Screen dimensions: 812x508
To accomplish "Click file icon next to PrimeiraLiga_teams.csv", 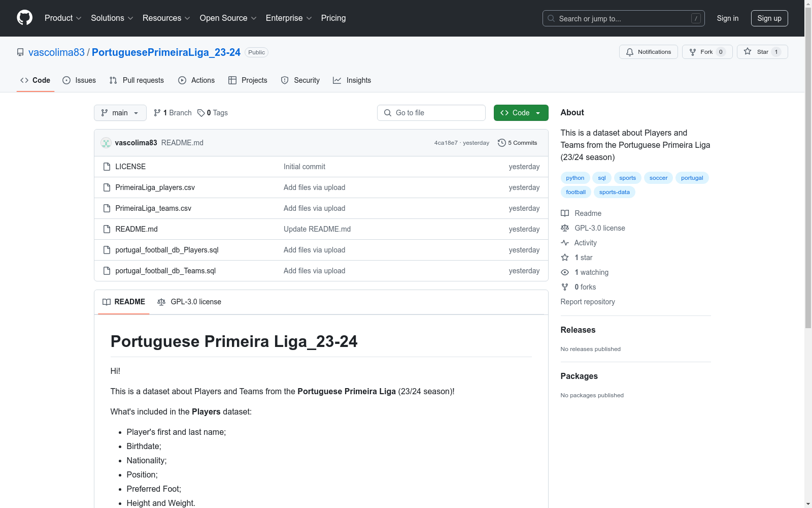I will [107, 208].
